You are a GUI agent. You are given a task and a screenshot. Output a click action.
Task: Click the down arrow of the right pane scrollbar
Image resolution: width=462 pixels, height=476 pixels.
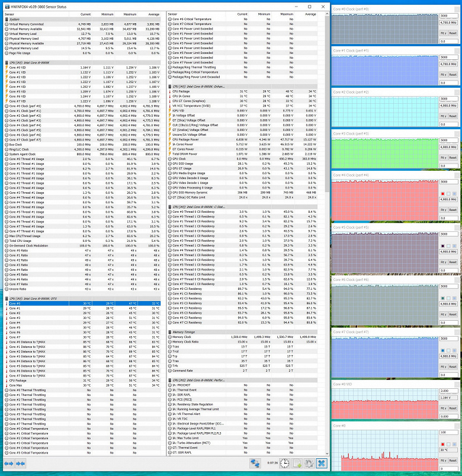point(327,453)
